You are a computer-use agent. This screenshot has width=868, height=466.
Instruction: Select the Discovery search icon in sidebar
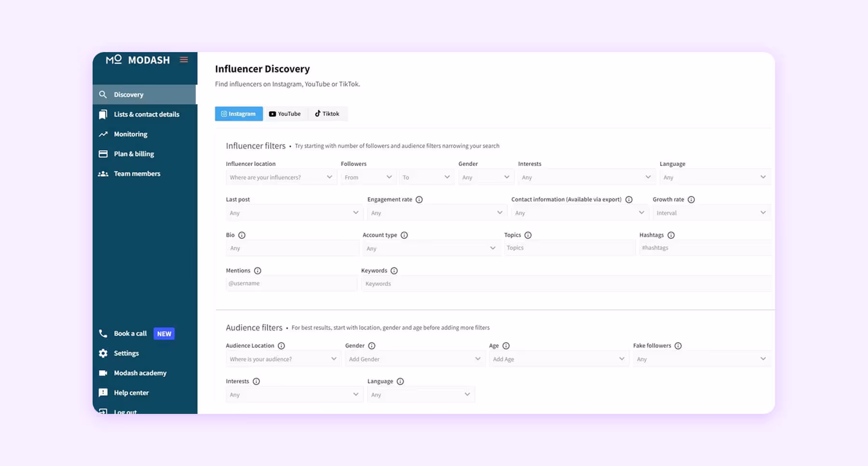[103, 94]
